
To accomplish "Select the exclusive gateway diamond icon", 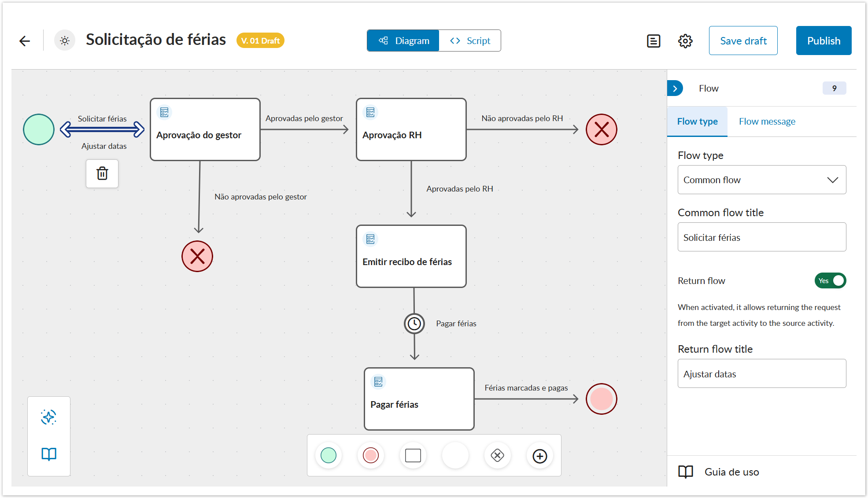I will [x=498, y=455].
